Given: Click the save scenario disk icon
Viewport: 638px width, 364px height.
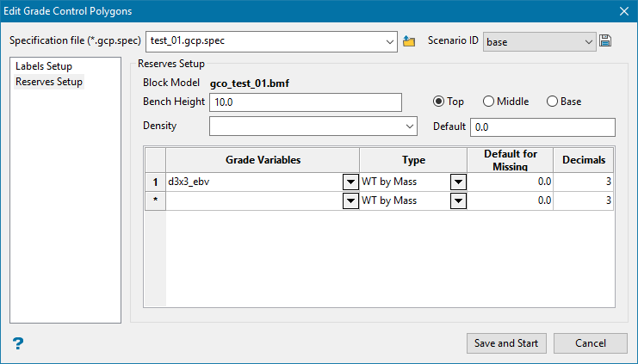Looking at the screenshot, I should [605, 40].
